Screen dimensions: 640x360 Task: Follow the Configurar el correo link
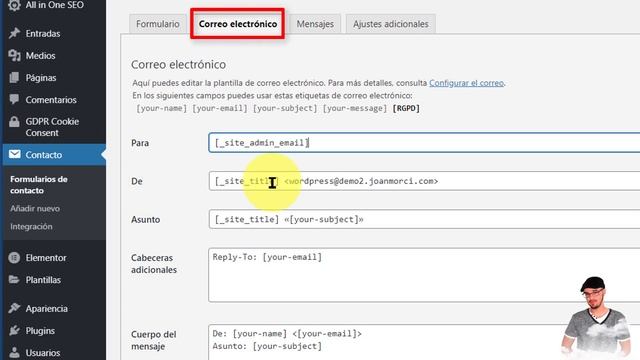[x=466, y=83]
